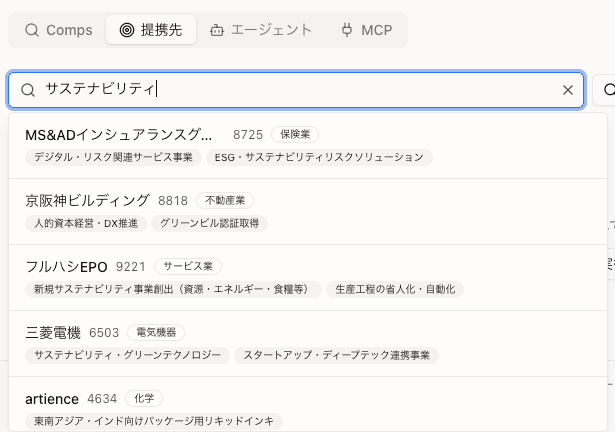The image size is (615, 432).
Task: Click ESG・サステナビリティリスクソリューション tag
Action: pyautogui.click(x=319, y=157)
